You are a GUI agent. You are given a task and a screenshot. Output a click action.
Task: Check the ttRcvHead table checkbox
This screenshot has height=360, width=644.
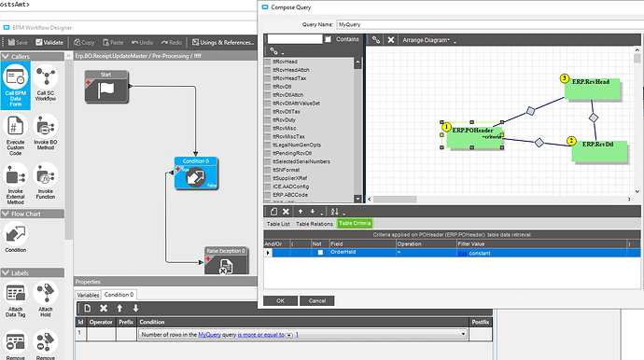[268, 62]
